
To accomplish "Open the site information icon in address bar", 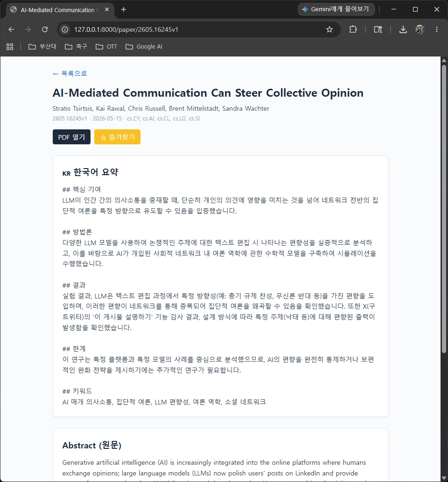I will [x=65, y=29].
